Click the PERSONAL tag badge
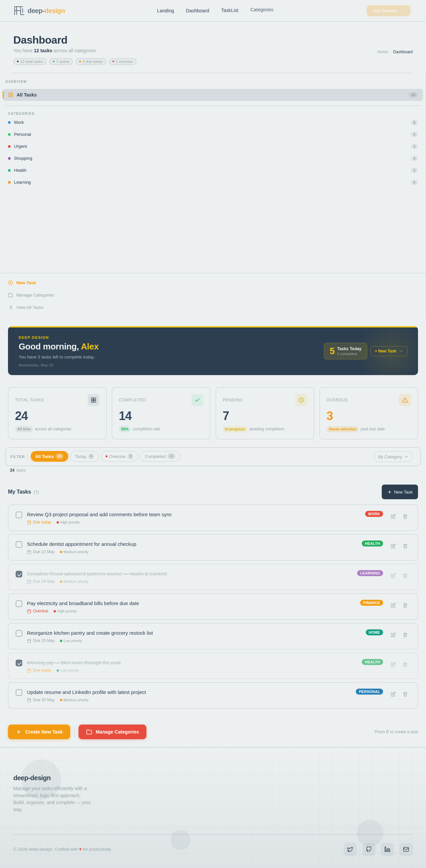426x868 pixels. pyautogui.click(x=369, y=692)
